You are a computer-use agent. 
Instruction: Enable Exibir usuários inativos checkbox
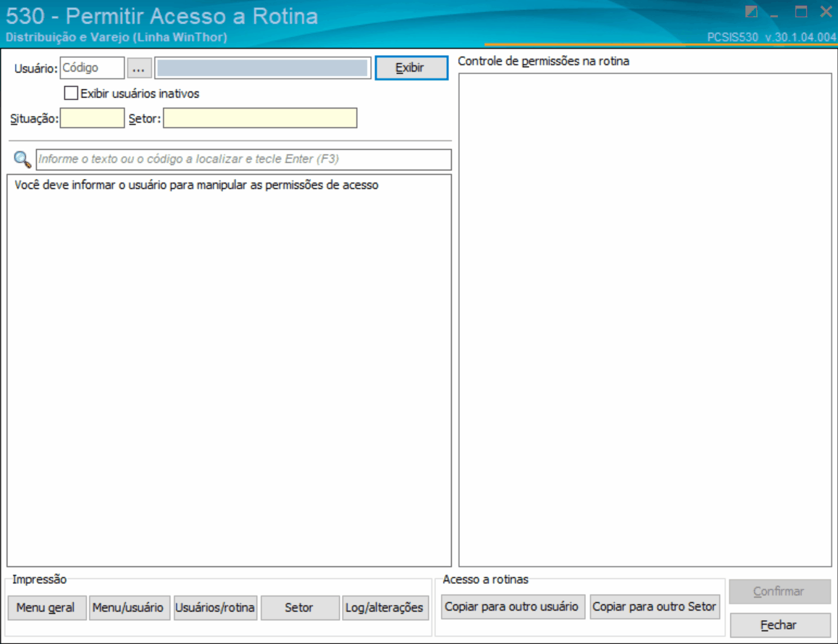point(71,93)
